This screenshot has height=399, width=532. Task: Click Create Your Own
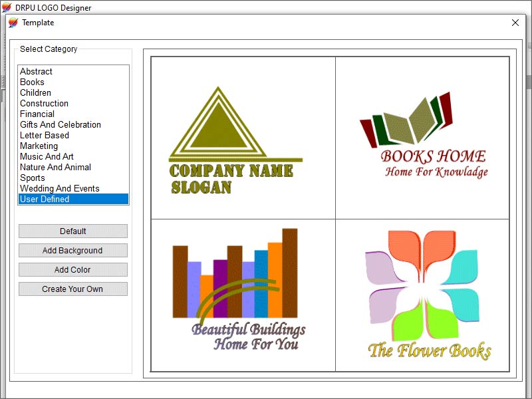[x=72, y=289]
